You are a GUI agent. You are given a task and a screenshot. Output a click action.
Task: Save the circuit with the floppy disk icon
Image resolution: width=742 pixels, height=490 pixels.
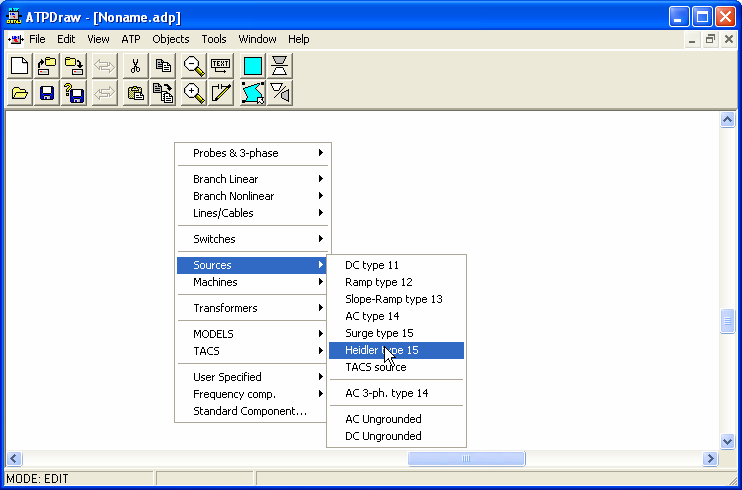[47, 93]
